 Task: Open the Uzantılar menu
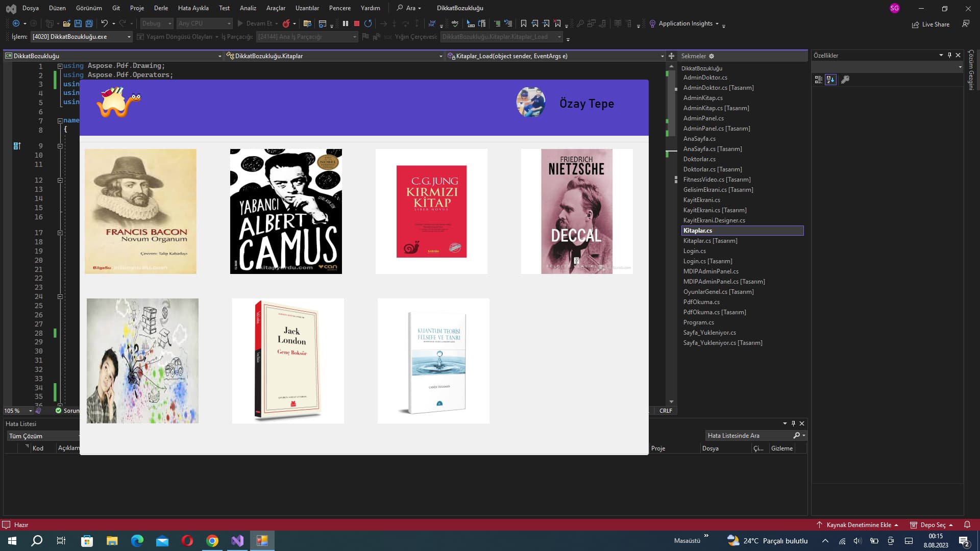[x=307, y=8]
